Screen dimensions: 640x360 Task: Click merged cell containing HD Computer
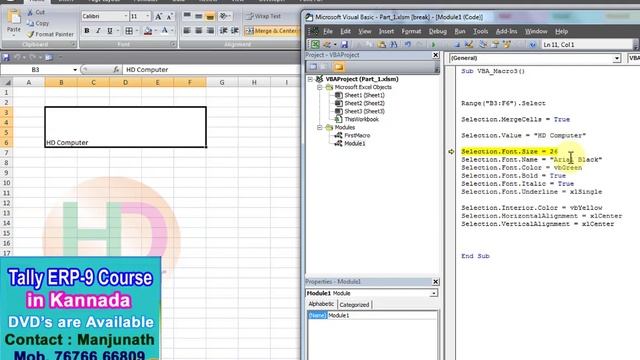click(x=125, y=127)
